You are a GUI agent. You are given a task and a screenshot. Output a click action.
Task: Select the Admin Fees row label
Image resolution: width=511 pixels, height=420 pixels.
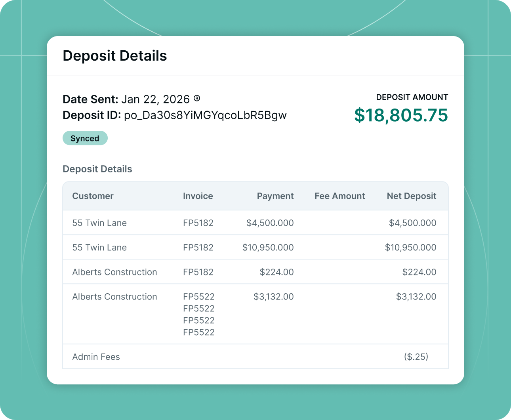(x=96, y=357)
